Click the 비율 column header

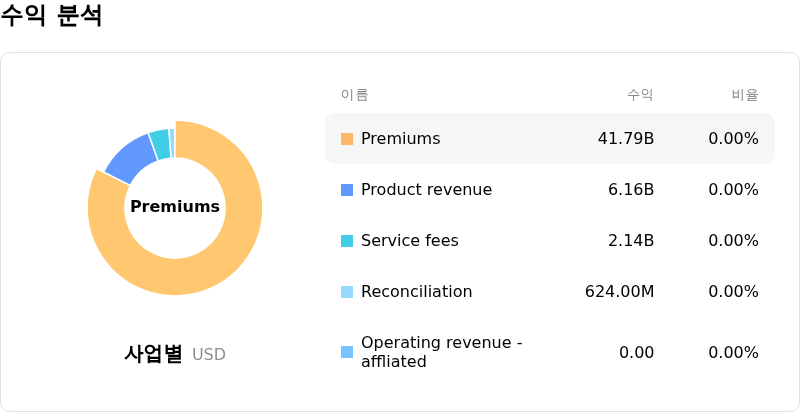click(745, 95)
